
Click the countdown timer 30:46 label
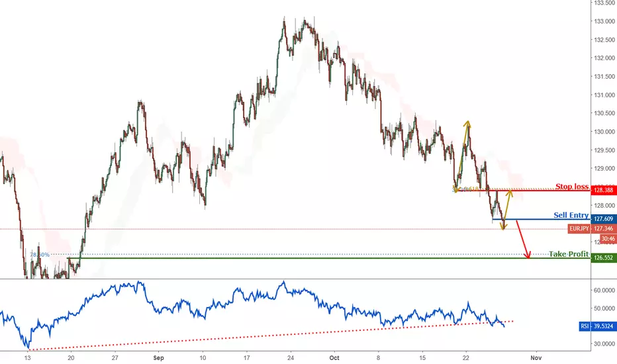(x=608, y=239)
